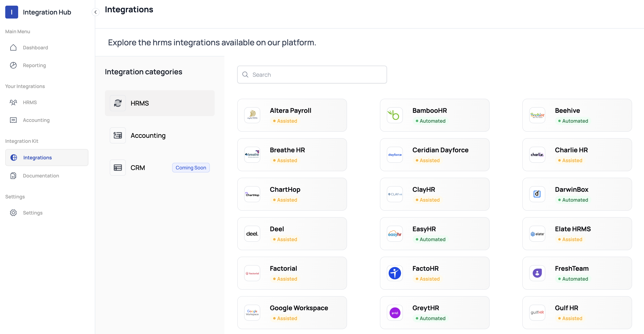Select the Integration Hub logo
This screenshot has height=334, width=644.
[11, 12]
